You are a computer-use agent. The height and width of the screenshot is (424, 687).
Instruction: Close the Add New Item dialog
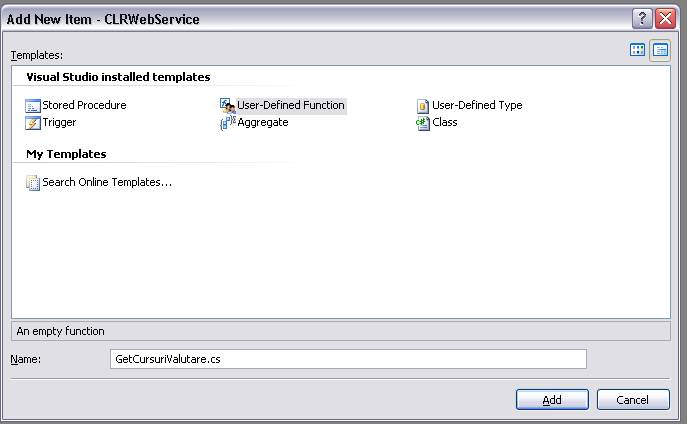tap(666, 19)
